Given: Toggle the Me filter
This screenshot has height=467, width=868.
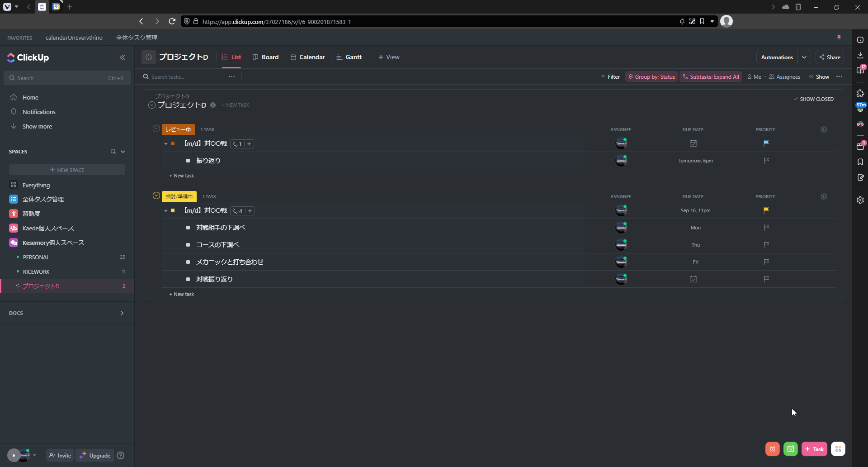Looking at the screenshot, I should coord(754,77).
